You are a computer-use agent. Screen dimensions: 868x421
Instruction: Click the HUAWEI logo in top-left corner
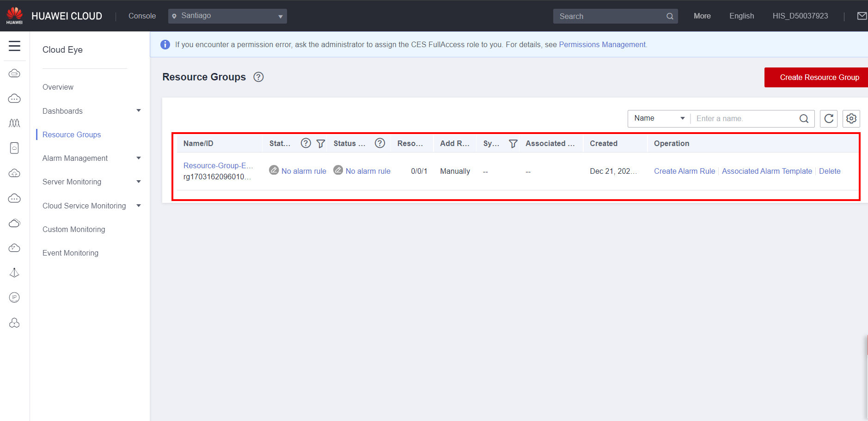pyautogui.click(x=14, y=16)
